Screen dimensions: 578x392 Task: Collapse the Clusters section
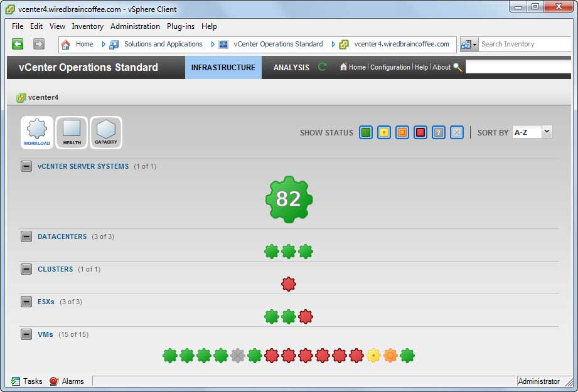[x=26, y=269]
